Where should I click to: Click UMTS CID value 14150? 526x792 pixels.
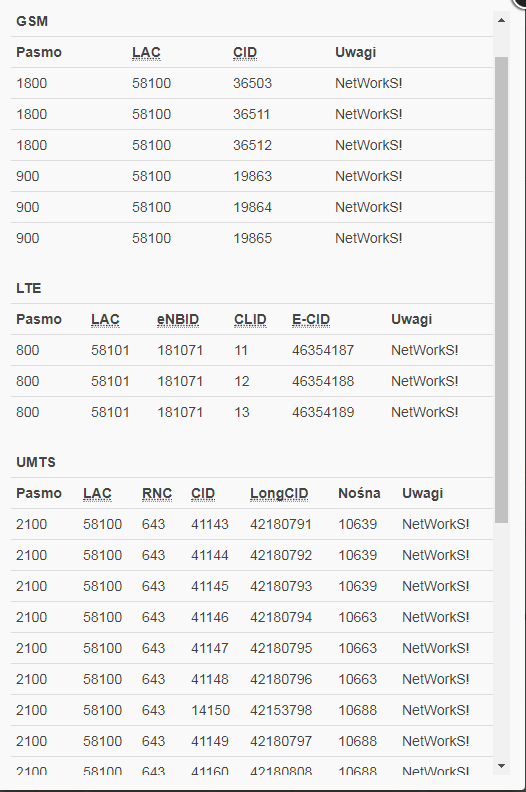[x=210, y=710]
